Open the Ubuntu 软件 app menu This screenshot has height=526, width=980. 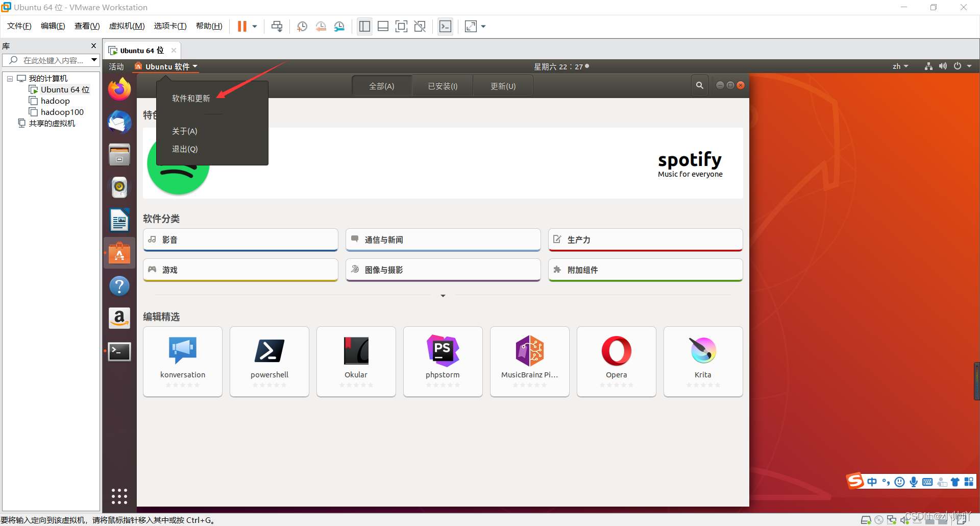point(166,66)
